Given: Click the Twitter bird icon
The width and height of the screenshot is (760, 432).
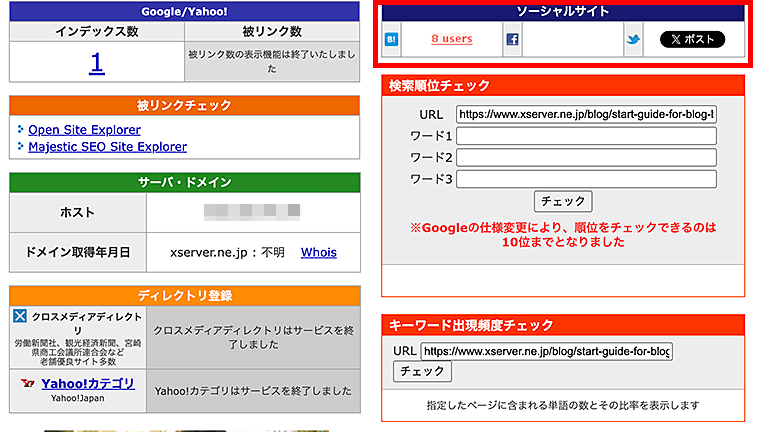Looking at the screenshot, I should point(633,39).
